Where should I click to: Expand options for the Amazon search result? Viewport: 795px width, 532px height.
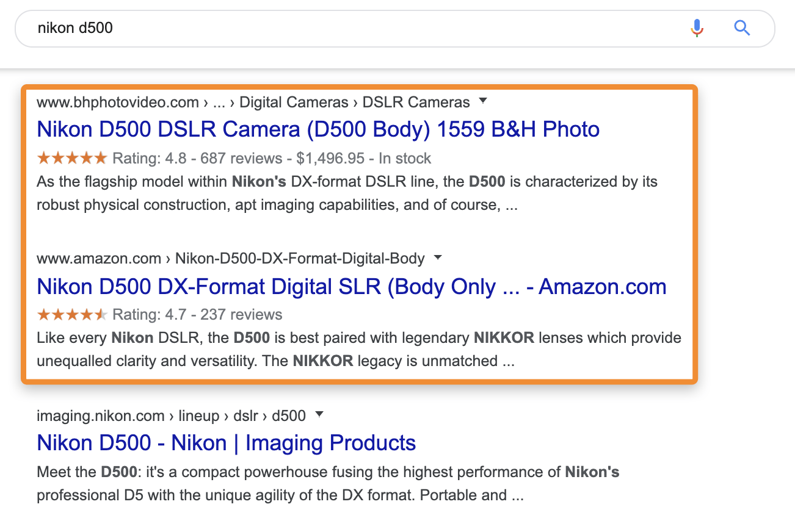coord(438,258)
